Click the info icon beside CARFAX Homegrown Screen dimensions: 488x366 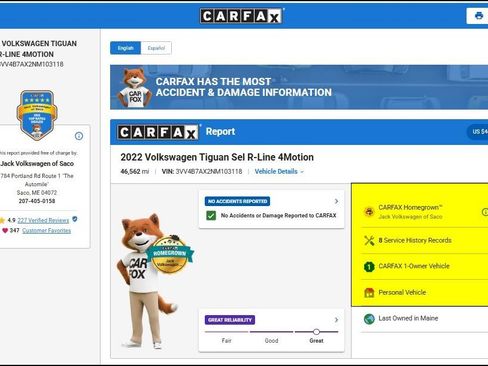click(x=485, y=212)
